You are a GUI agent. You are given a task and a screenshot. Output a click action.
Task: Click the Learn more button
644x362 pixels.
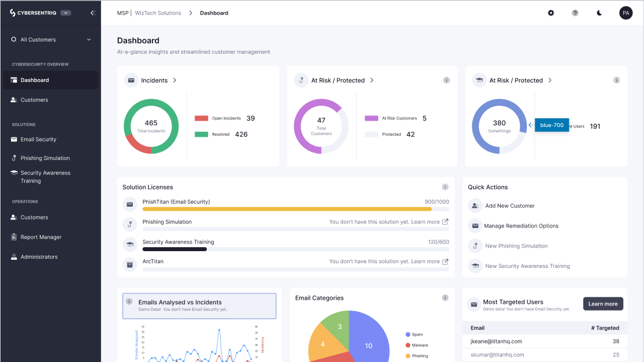point(602,304)
